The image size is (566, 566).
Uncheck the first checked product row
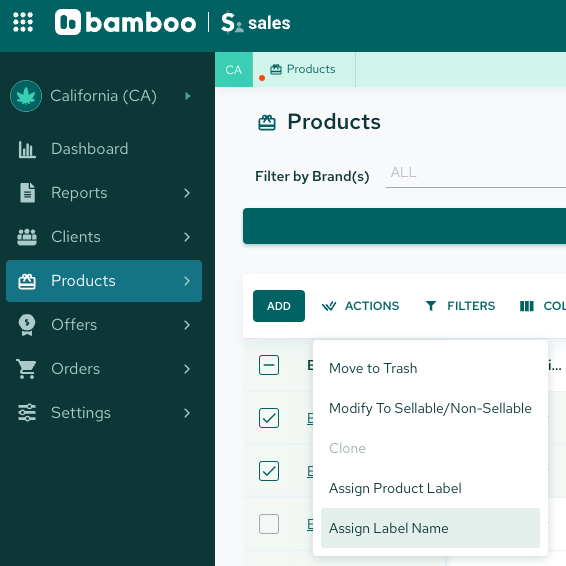(269, 418)
